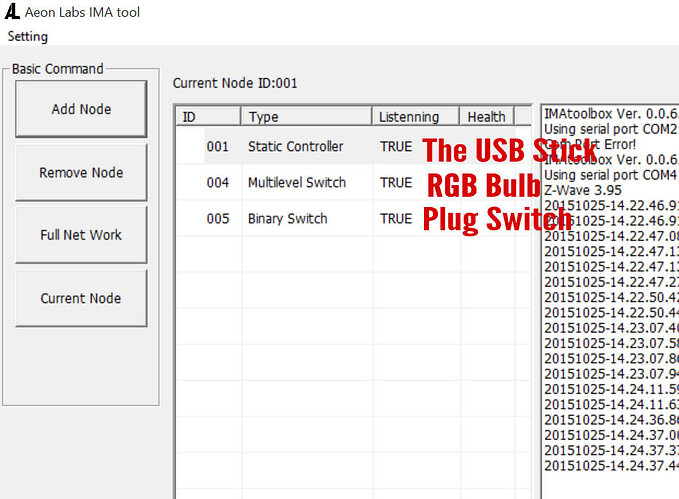Click the Using serial port COM4 log line

611,175
